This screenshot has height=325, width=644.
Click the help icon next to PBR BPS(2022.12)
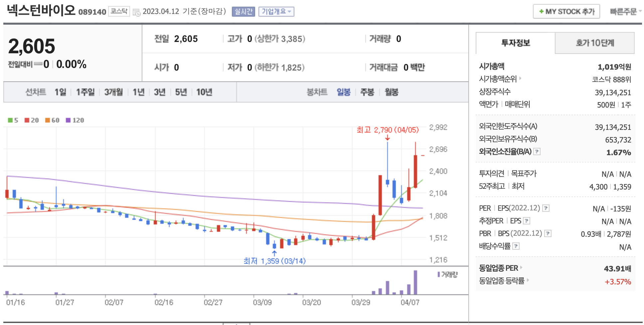[548, 234]
